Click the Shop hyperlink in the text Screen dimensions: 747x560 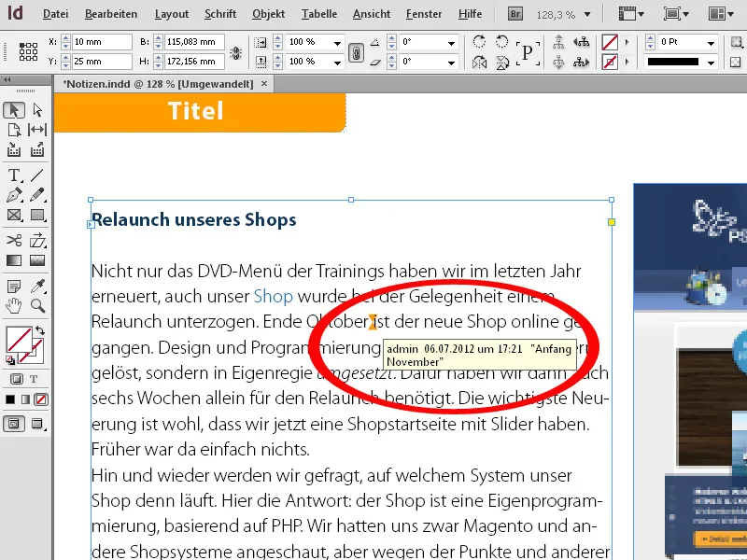pyautogui.click(x=273, y=296)
